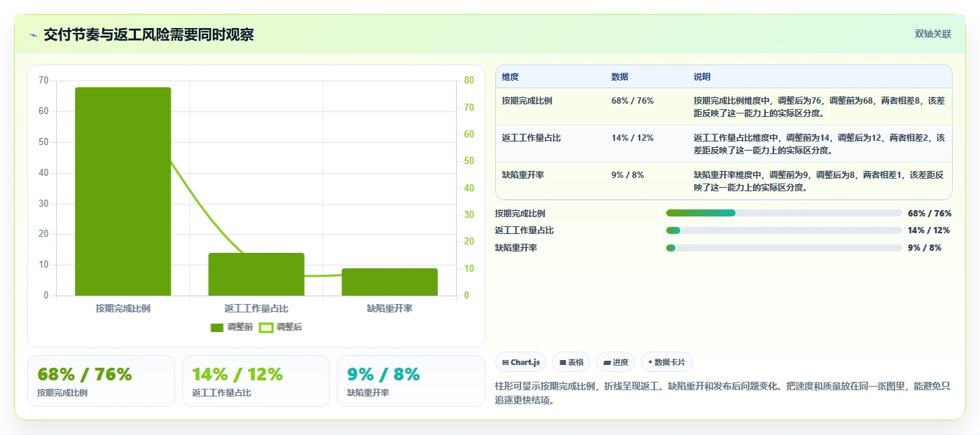Click the page title 交付节奏与返工风险需要同时观察

[149, 34]
